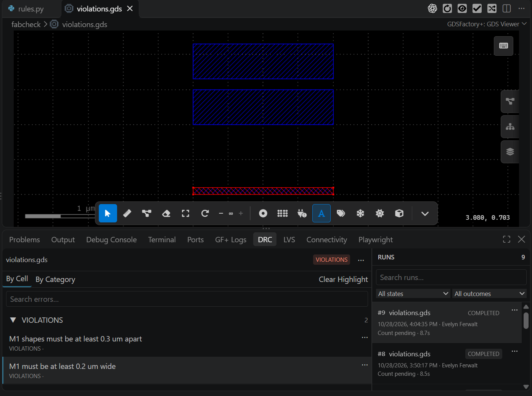532x396 pixels.
Task: Maximize the bottom panel size
Action: 506,239
